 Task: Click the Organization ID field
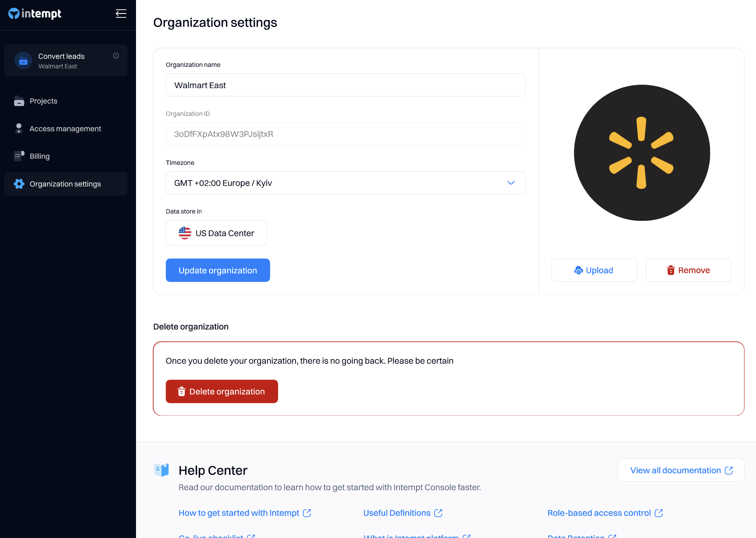(x=345, y=134)
